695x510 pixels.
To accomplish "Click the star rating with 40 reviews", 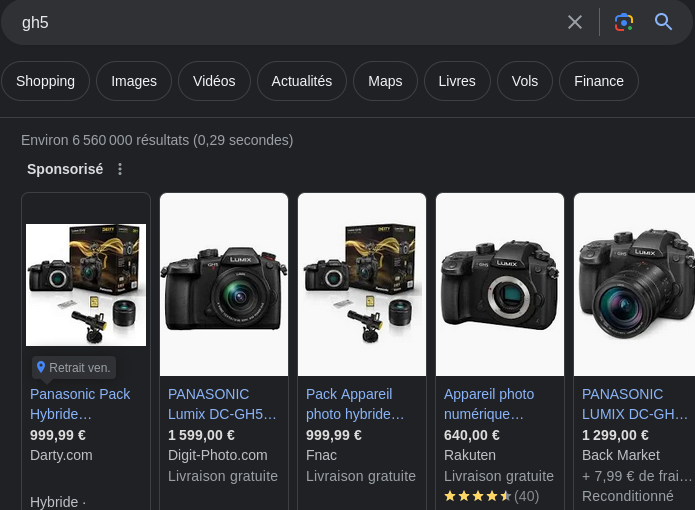I will [491, 496].
